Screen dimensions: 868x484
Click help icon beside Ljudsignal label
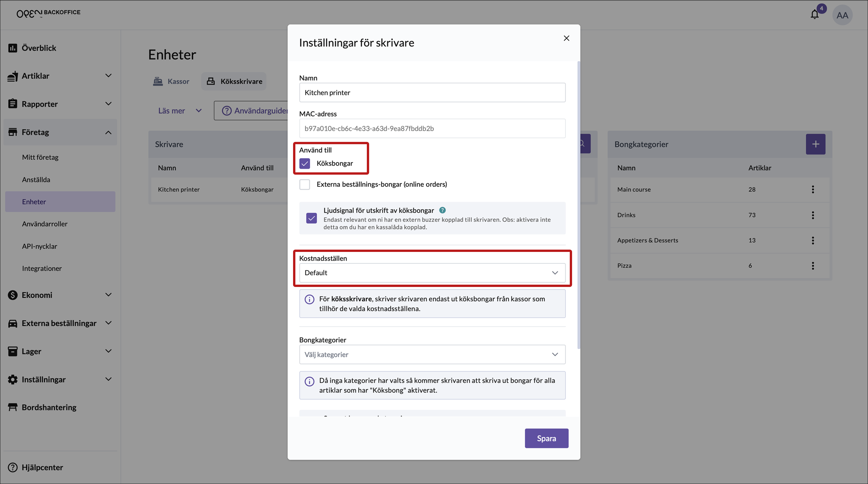(442, 211)
